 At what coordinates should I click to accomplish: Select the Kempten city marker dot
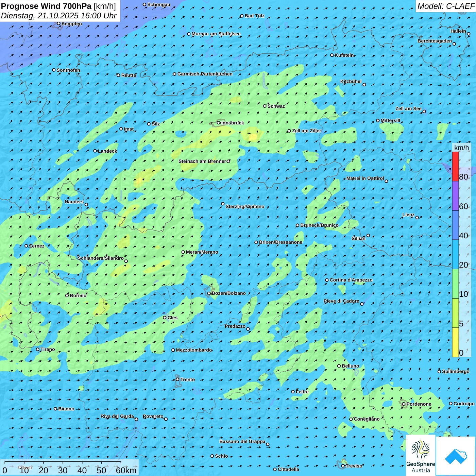(58, 23)
